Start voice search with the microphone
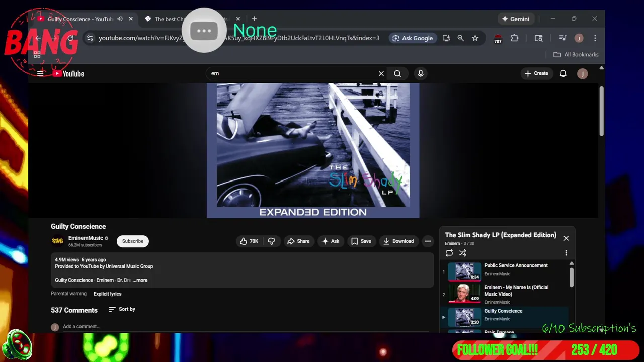The height and width of the screenshot is (362, 644). pos(421,74)
